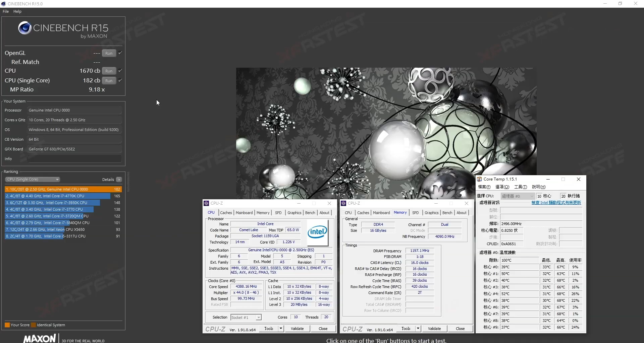Click the Core Temp title bar icon
This screenshot has height=343, width=644.
(x=480, y=179)
